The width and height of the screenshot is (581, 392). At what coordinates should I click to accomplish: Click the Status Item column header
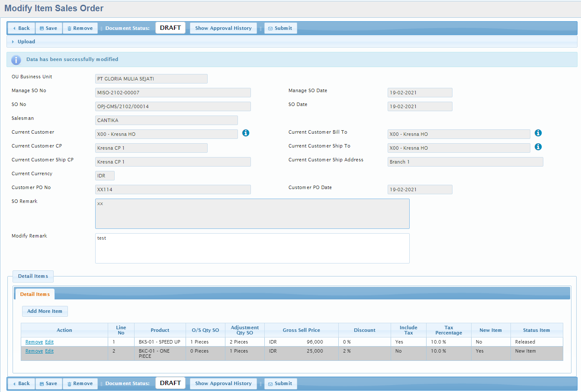(x=536, y=330)
